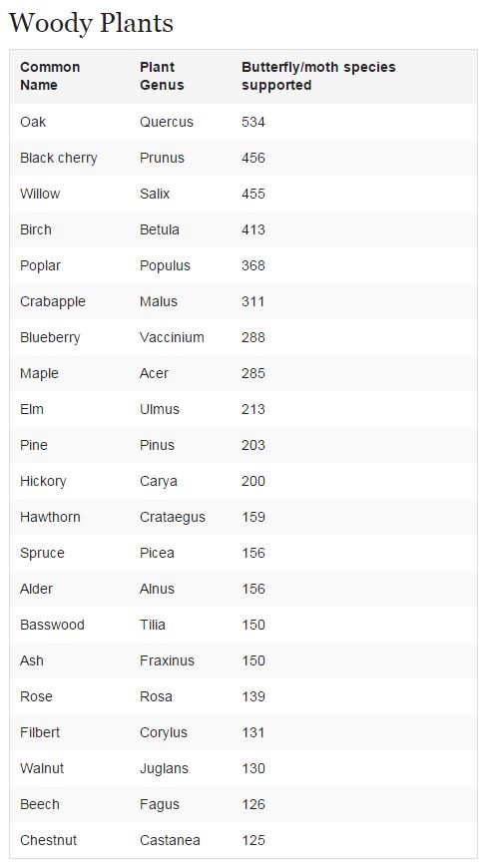Click the Butterfly/moth species supported header
The width and height of the screenshot is (487, 868).
[x=318, y=76]
